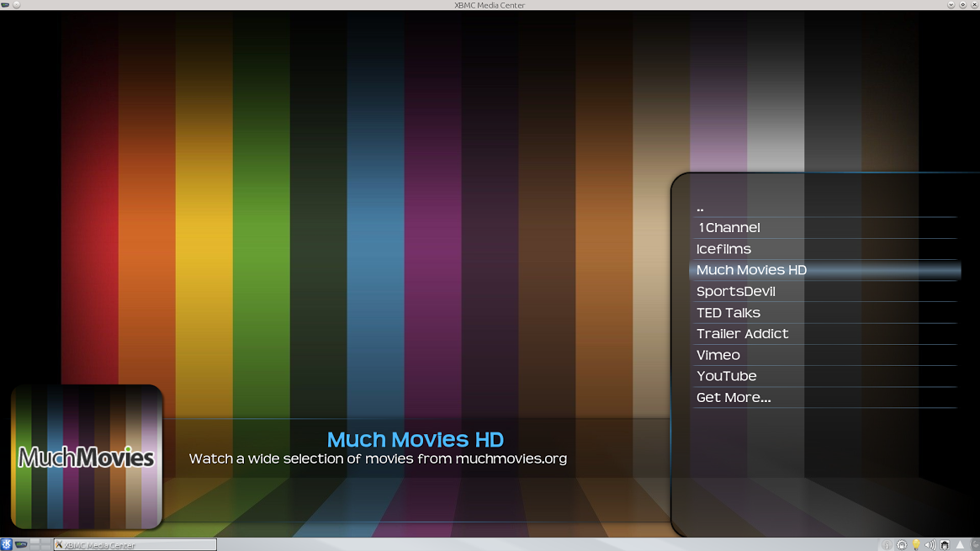The height and width of the screenshot is (551, 980).
Task: Open the KDE application launcher
Action: 6,545
